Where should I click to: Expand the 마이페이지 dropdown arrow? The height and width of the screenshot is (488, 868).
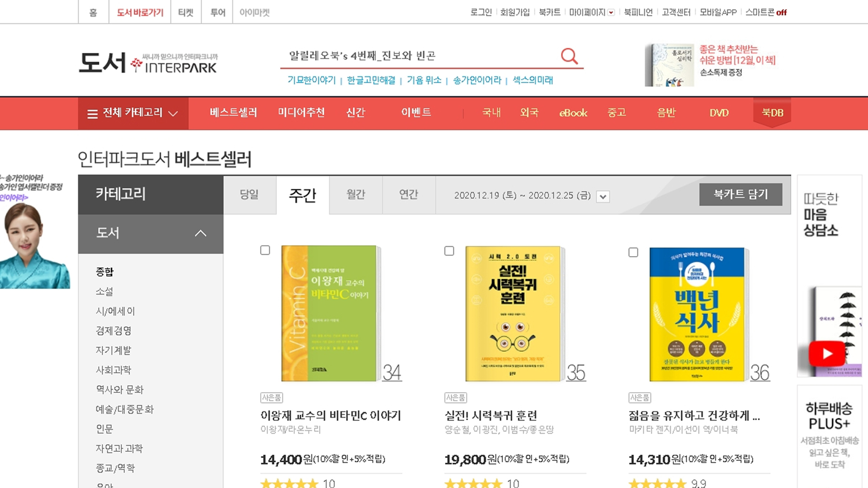tap(611, 13)
